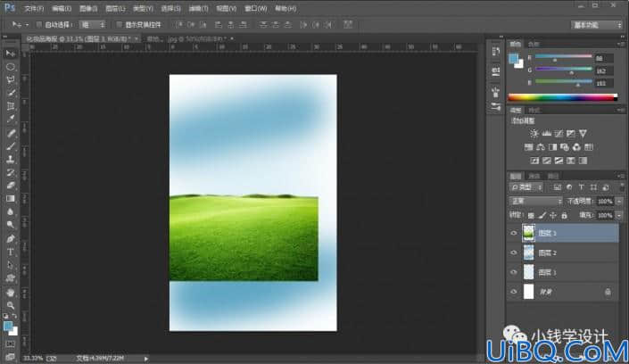Switch to the 样式 styles tab

(x=534, y=110)
